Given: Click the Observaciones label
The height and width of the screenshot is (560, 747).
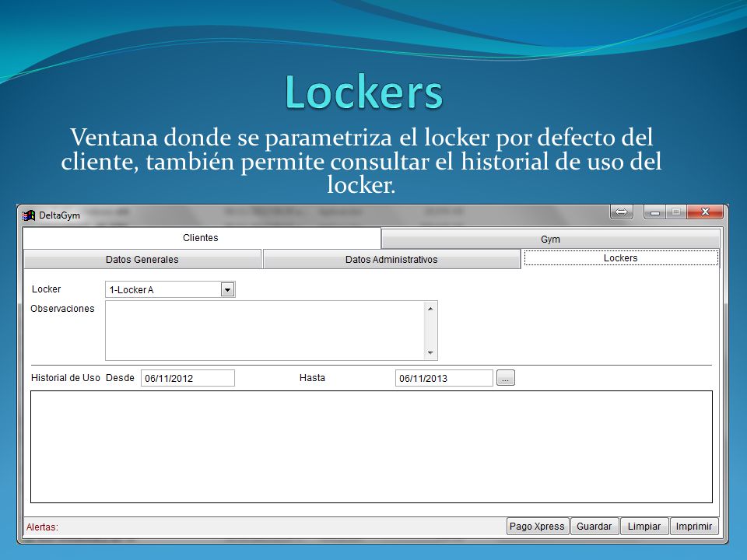Looking at the screenshot, I should click(62, 309).
